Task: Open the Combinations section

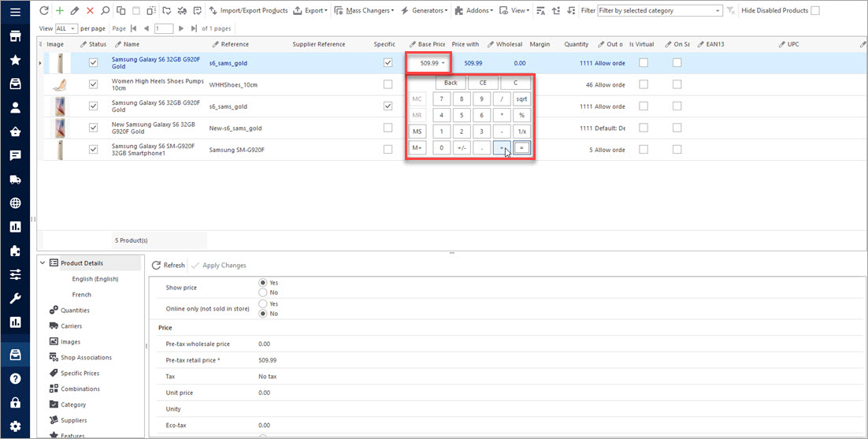Action: (x=74, y=389)
